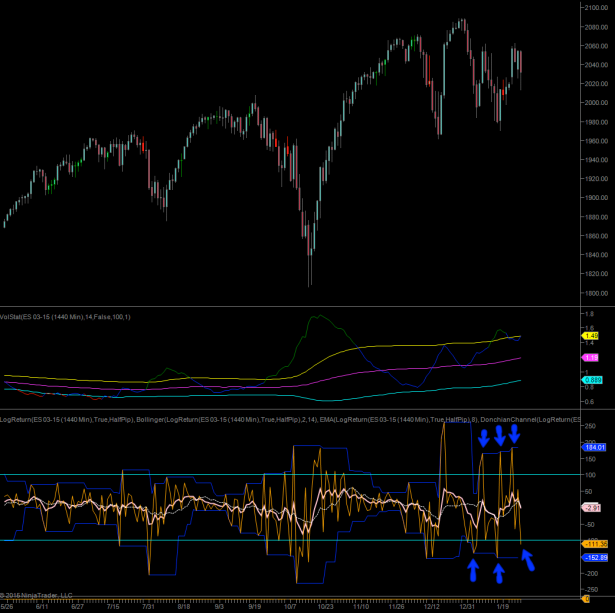This screenshot has height=613, width=615.
Task: Click the 10/23 date on time axis
Action: coord(325,605)
